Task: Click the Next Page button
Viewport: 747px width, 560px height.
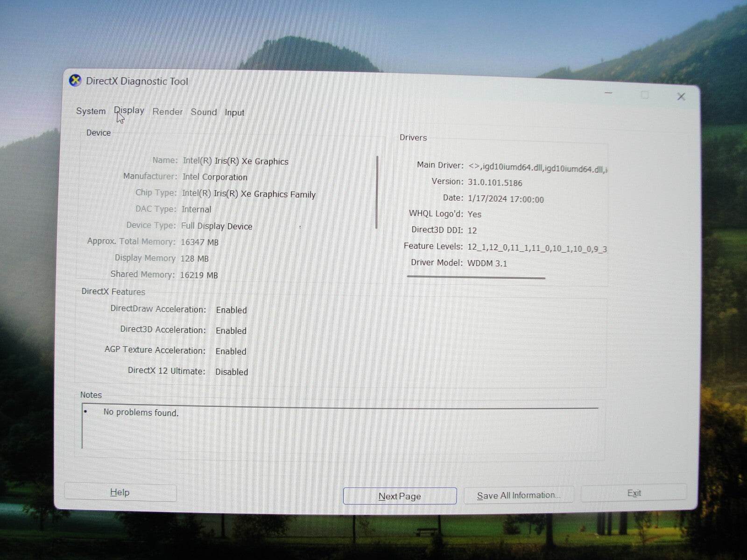Action: [399, 496]
